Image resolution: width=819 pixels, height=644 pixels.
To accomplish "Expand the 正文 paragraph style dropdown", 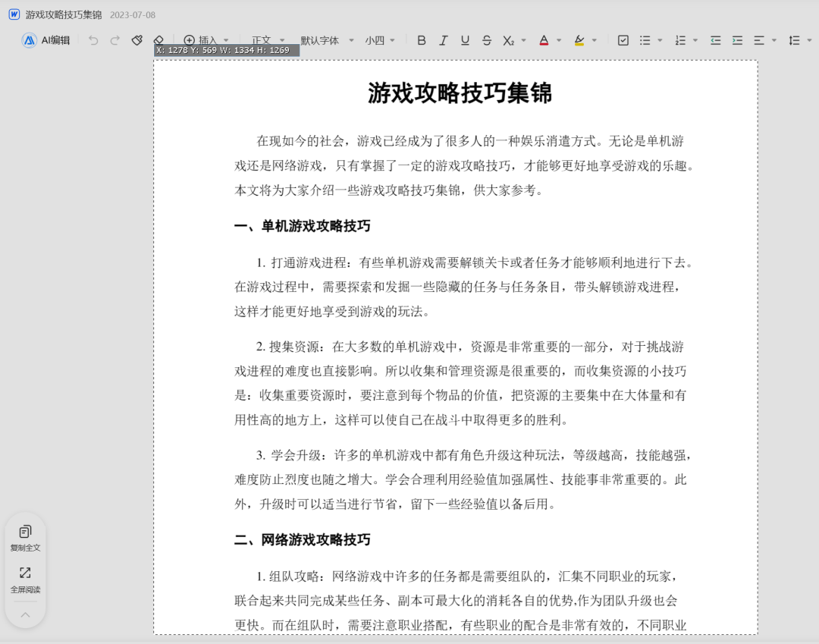I will [268, 40].
